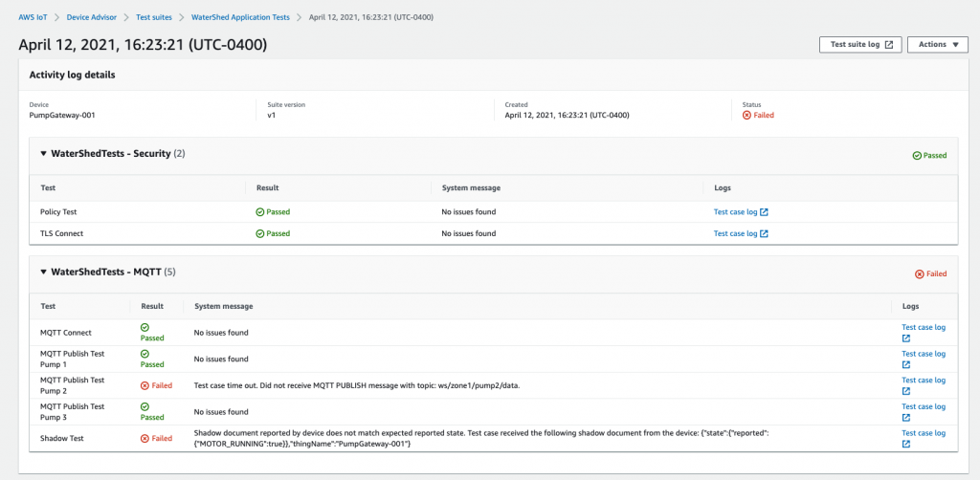Click the TLS Connect row name
The image size is (980, 480).
62,233
